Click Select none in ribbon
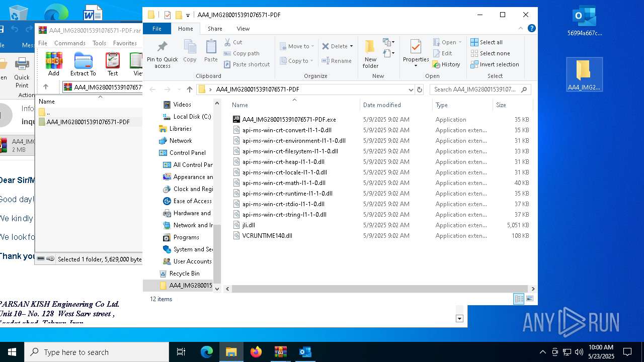The image size is (644, 362). click(490, 53)
